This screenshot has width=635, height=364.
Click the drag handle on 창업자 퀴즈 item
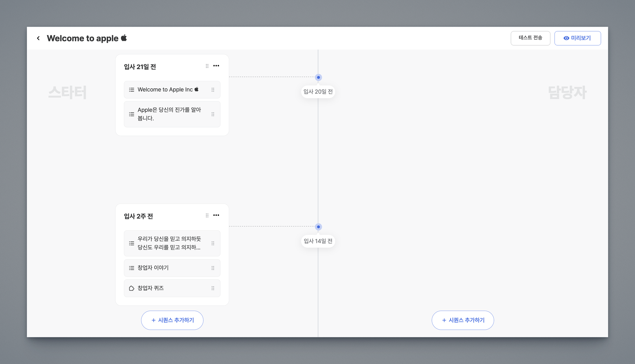pos(213,288)
